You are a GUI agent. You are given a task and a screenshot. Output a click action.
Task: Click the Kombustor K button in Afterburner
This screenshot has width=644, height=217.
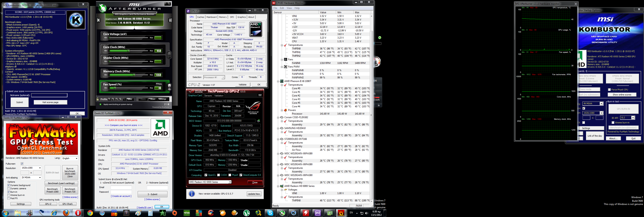98,20
